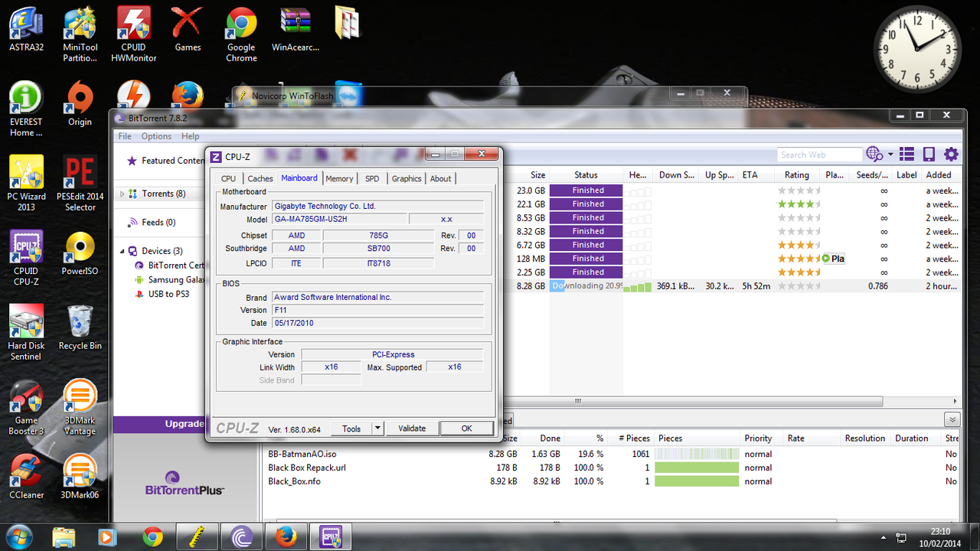Sort torrents by Rating column header

tap(797, 174)
